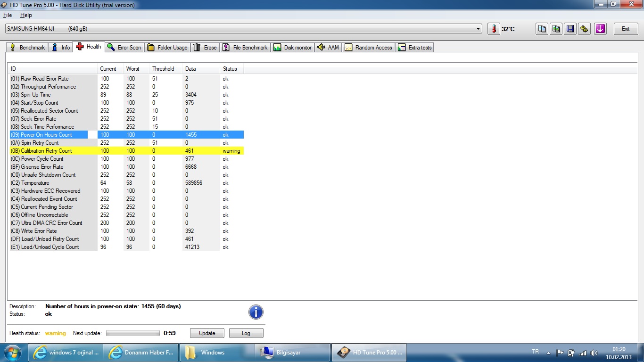Select the Raw Read Error Rate row
The width and height of the screenshot is (644, 362).
pyautogui.click(x=126, y=79)
